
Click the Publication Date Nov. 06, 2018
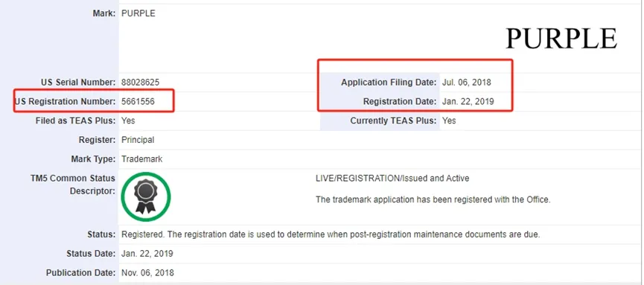point(147,273)
